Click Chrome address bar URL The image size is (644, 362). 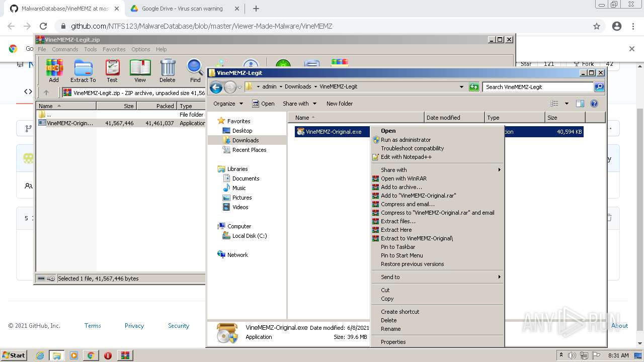click(x=201, y=26)
